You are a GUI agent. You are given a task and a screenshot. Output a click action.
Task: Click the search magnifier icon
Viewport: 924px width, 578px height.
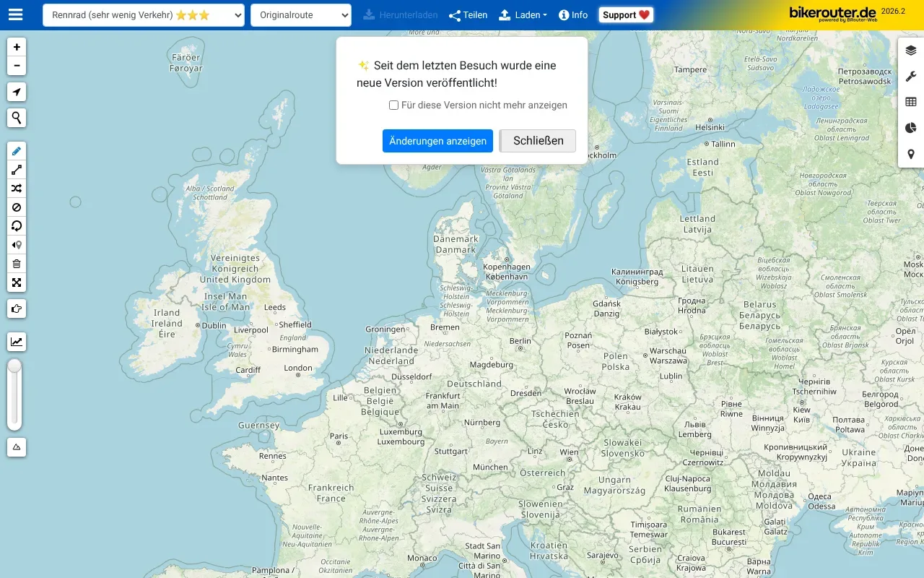(x=17, y=118)
